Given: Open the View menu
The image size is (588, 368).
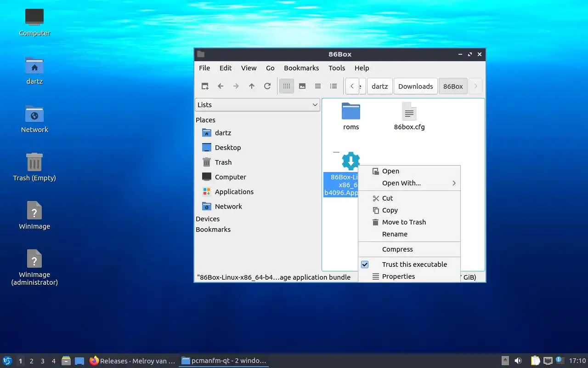Looking at the screenshot, I should [249, 68].
